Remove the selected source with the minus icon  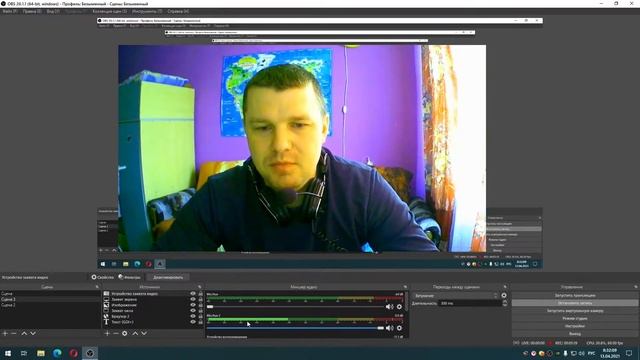click(x=116, y=333)
